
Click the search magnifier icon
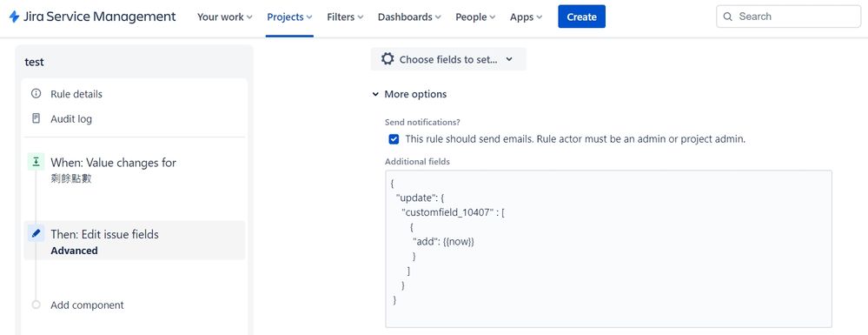728,17
